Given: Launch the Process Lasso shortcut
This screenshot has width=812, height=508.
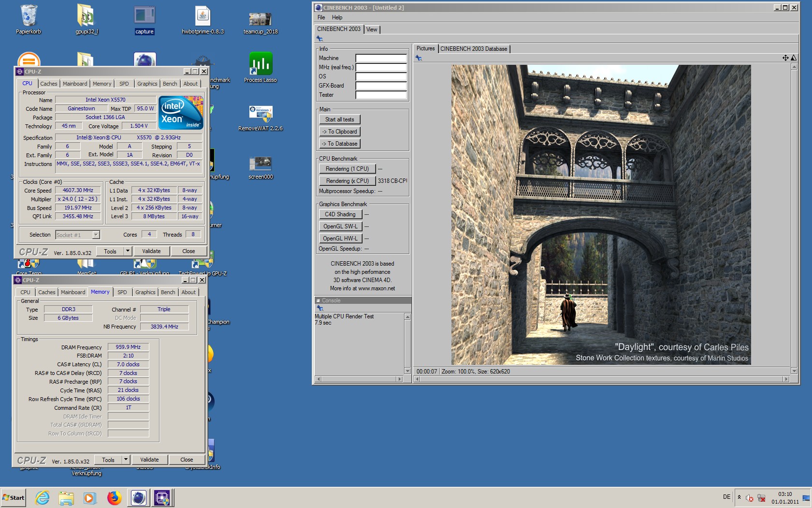Looking at the screenshot, I should [261, 68].
